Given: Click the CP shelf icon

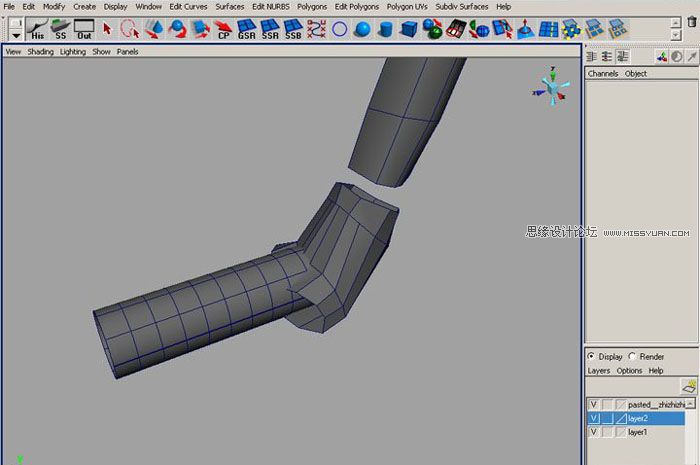Looking at the screenshot, I should [x=223, y=29].
